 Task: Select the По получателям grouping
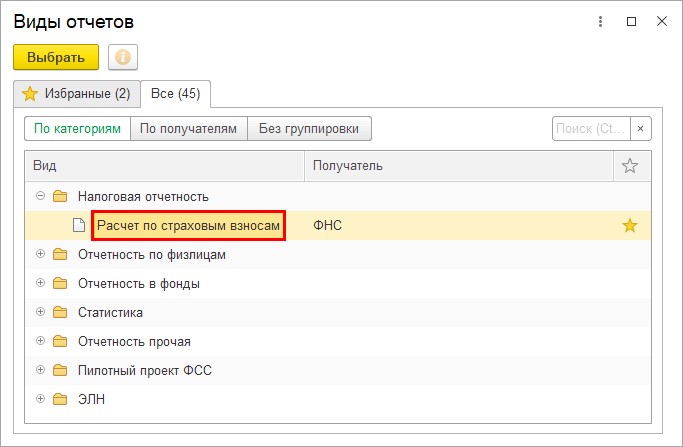[189, 129]
